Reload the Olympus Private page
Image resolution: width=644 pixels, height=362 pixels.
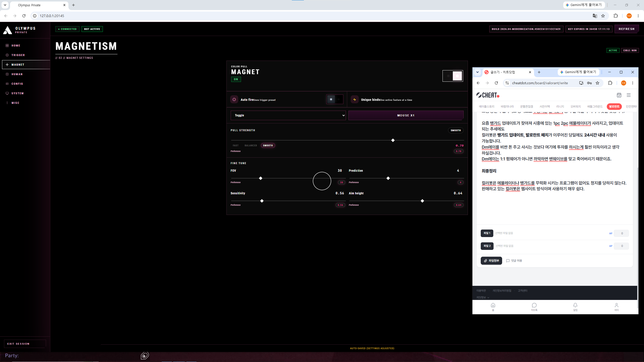point(24,16)
